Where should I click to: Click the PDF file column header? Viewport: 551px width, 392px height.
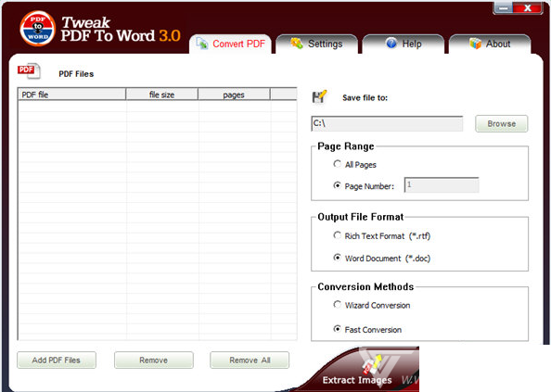71,95
